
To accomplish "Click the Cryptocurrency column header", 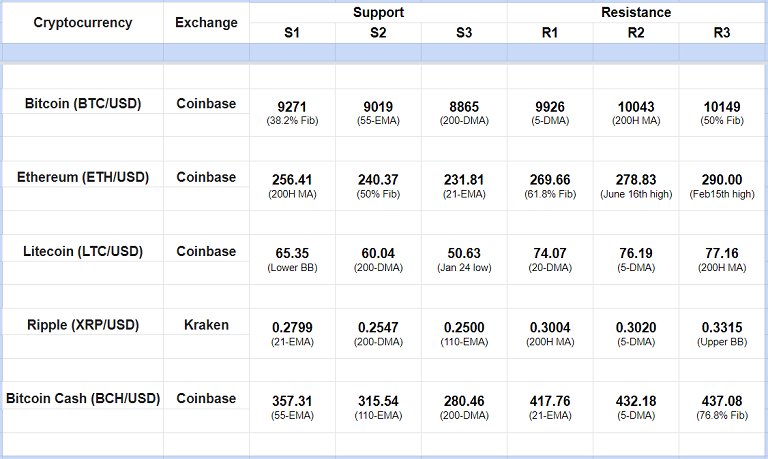I will 82,23.
